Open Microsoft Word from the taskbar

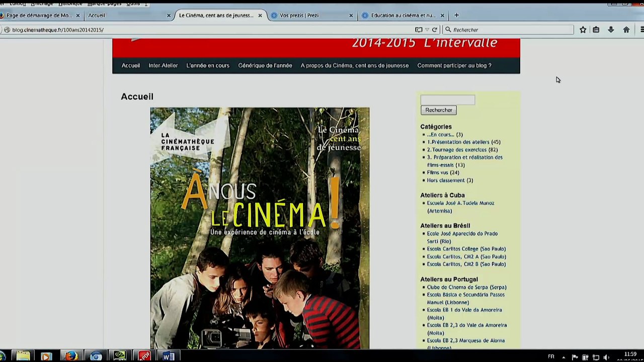[169, 356]
